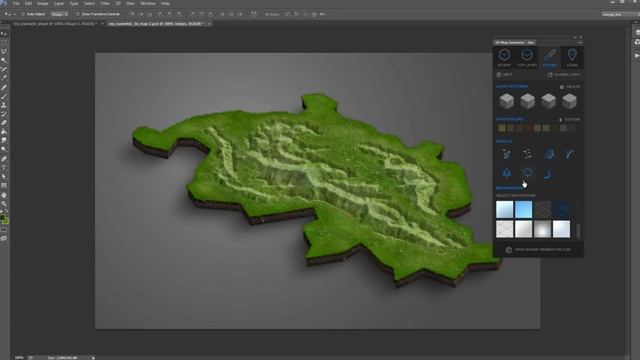
Task: Select the Horizontal Type tool
Action: click(x=4, y=168)
